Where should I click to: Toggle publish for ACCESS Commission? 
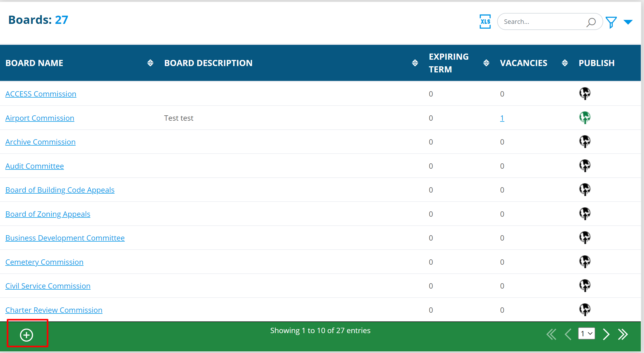pos(585,93)
